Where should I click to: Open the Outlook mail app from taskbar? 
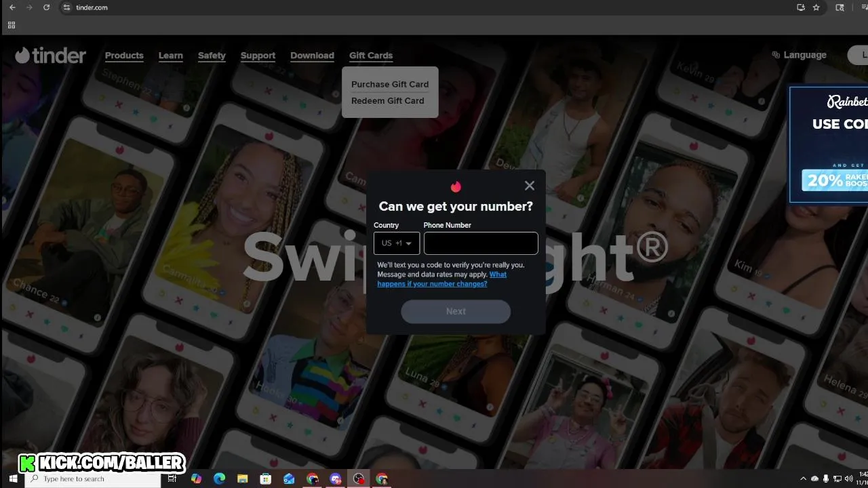click(289, 479)
